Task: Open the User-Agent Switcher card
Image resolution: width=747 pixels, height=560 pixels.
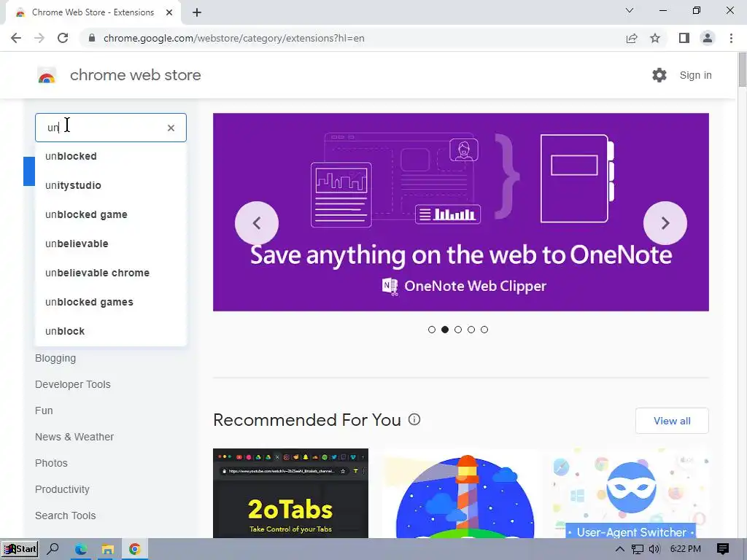Action: [x=631, y=494]
